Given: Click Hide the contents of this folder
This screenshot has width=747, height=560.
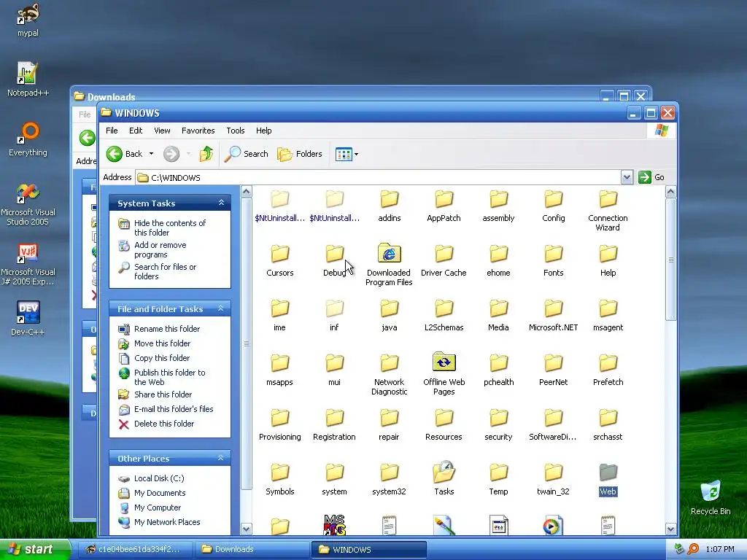Looking at the screenshot, I should click(169, 227).
